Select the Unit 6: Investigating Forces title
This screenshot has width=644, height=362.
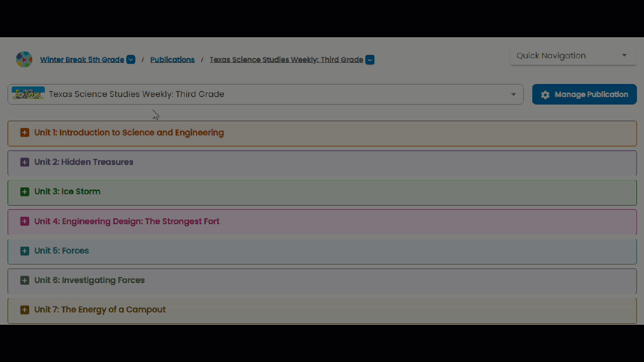[90, 280]
